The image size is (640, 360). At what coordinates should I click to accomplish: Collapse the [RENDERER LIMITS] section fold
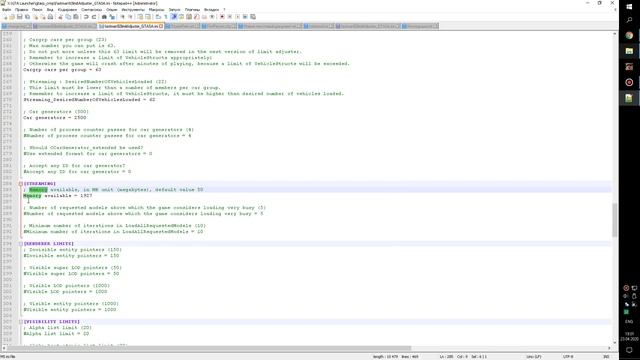[20, 244]
